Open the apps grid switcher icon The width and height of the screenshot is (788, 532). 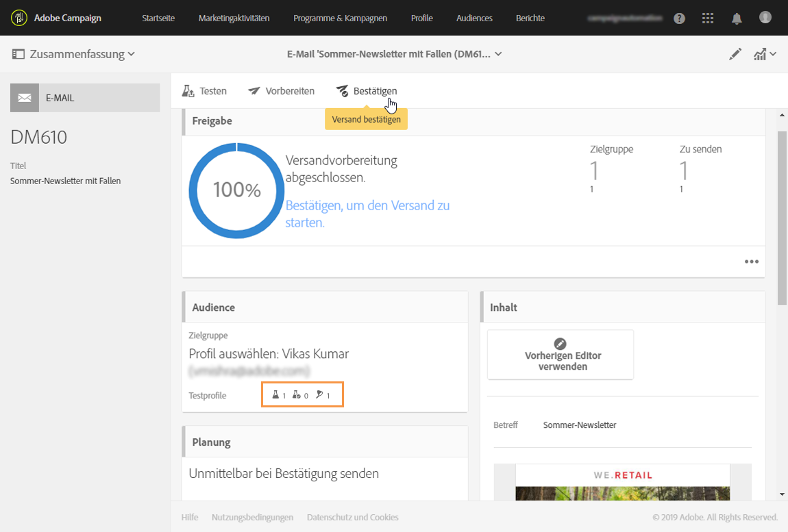[x=708, y=18]
